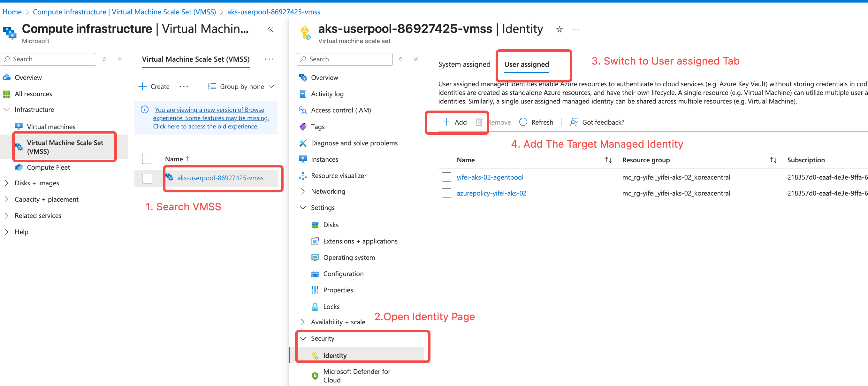This screenshot has width=868, height=386.
Task: Open Access control (IAM) page
Action: point(341,110)
